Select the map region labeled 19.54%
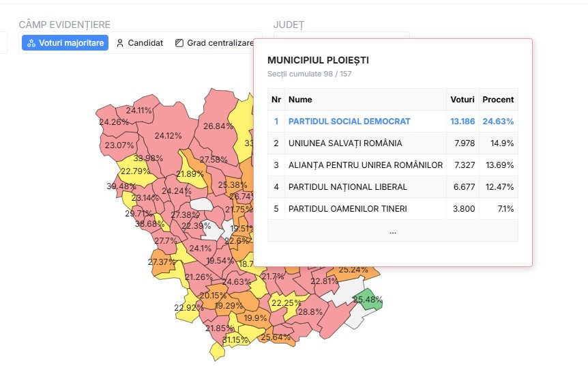Viewport: 588px width, 381px height. 219,260
